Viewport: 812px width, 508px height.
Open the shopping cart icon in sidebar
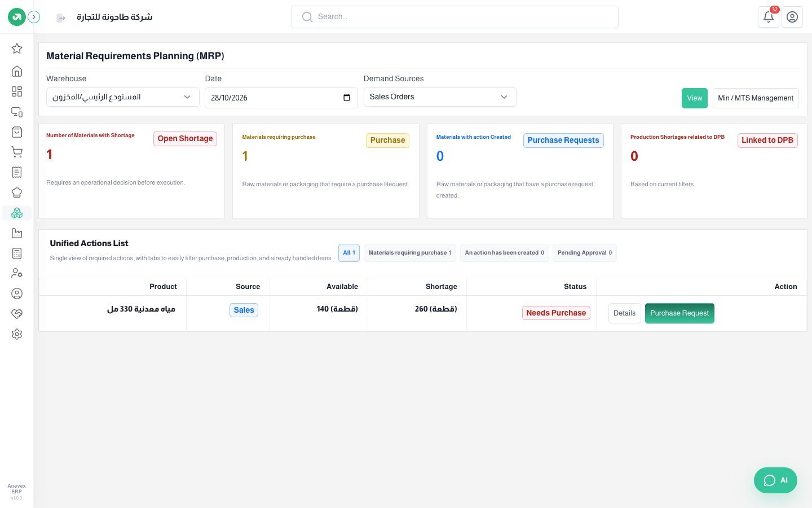pyautogui.click(x=17, y=152)
